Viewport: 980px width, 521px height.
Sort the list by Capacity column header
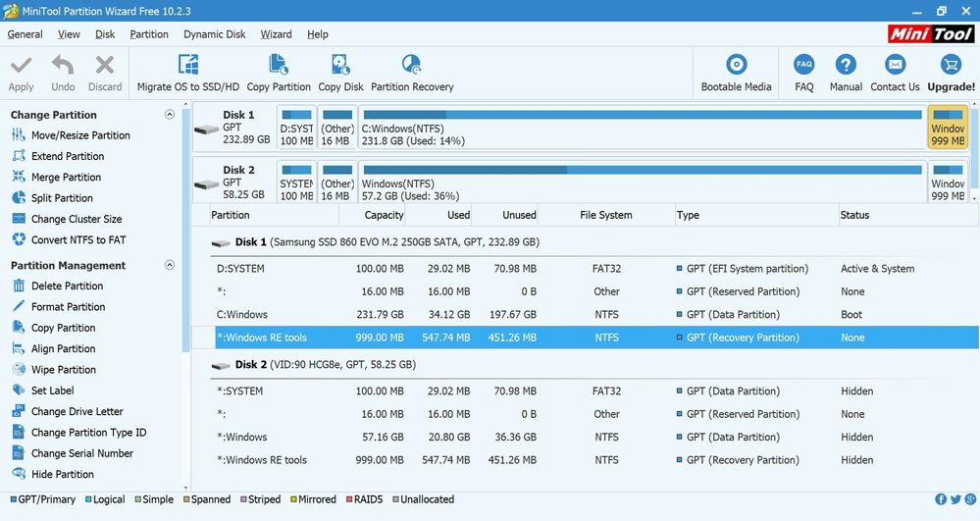[384, 215]
